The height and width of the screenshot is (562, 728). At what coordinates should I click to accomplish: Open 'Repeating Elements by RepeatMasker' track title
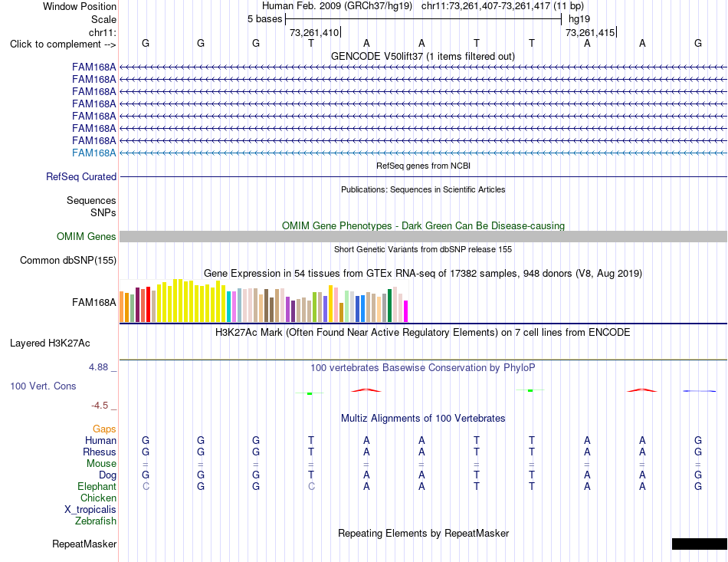click(x=424, y=533)
